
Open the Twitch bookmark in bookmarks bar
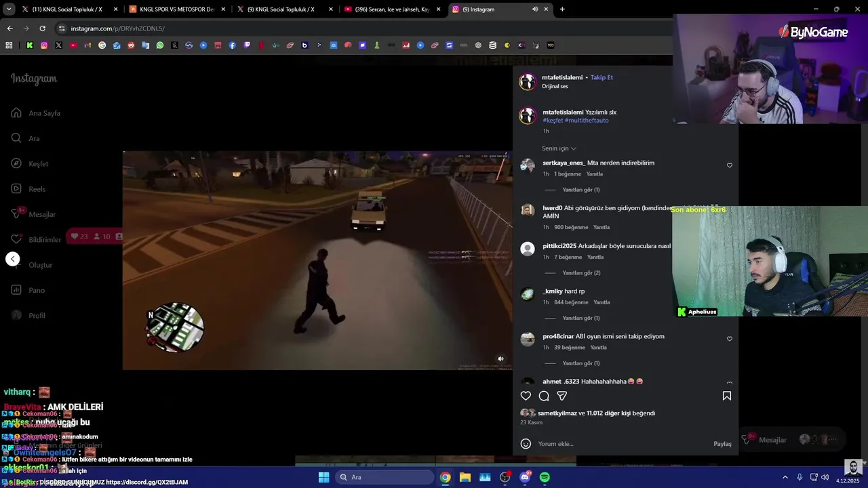[247, 45]
